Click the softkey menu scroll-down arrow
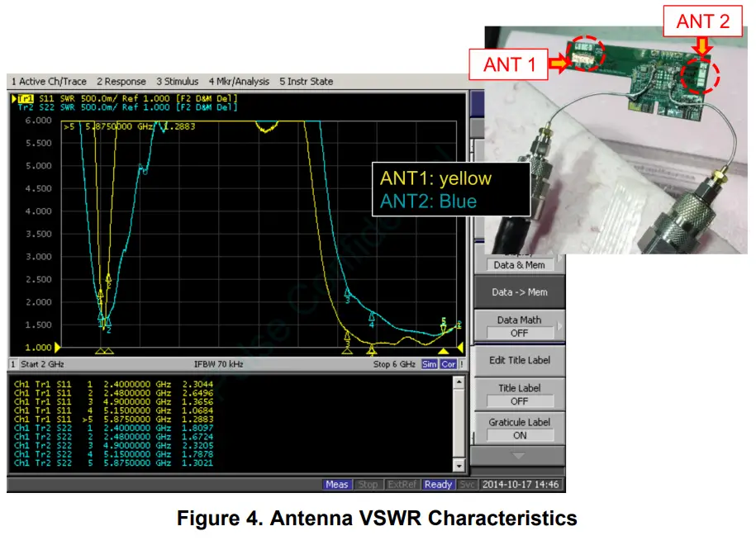Viewport: 756px width, 550px height. [518, 455]
